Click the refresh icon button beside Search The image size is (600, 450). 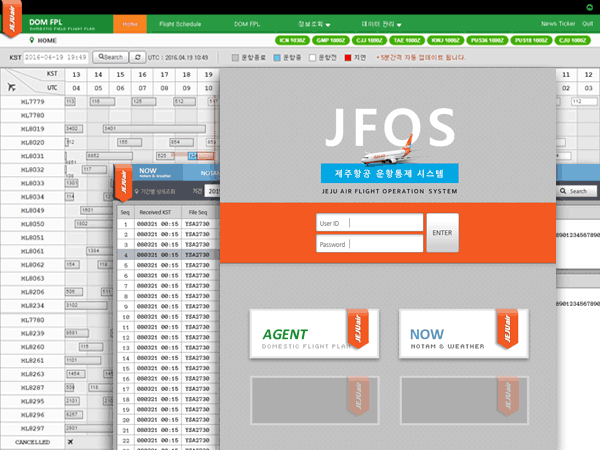pyautogui.click(x=137, y=57)
